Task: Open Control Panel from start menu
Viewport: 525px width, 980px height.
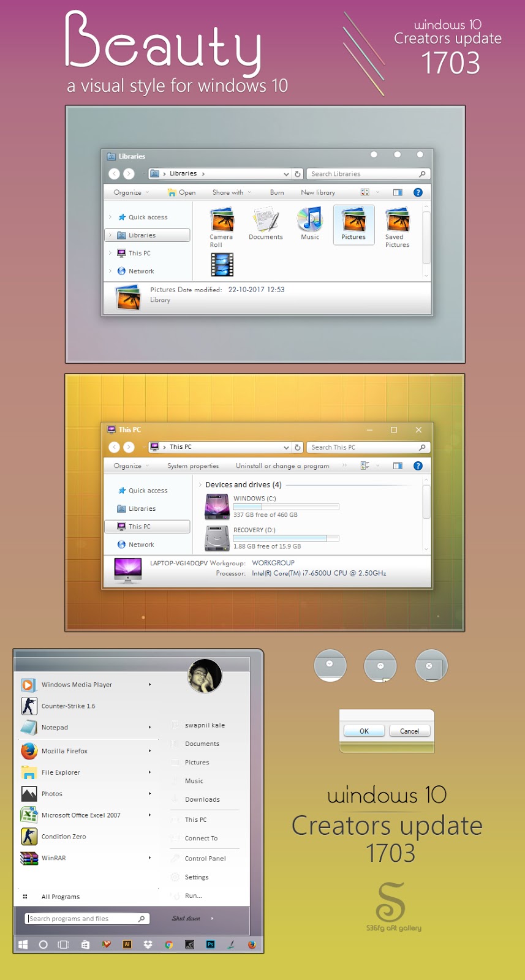Action: [x=205, y=859]
